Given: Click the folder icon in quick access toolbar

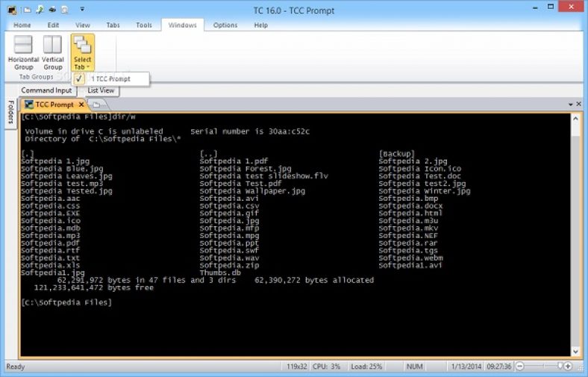Looking at the screenshot, I should pyautogui.click(x=28, y=10).
